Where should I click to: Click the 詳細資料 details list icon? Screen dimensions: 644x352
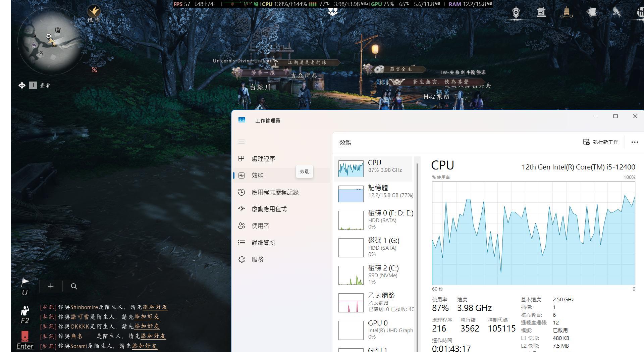tap(241, 243)
